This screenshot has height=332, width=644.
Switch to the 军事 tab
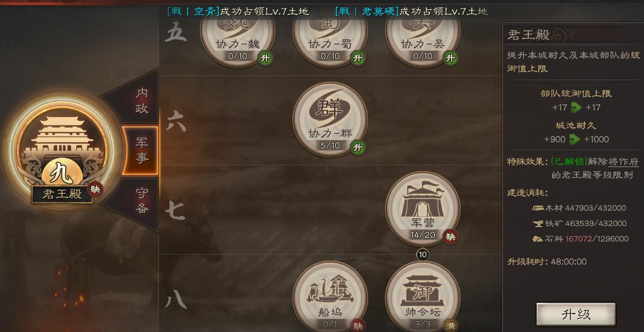tap(141, 150)
